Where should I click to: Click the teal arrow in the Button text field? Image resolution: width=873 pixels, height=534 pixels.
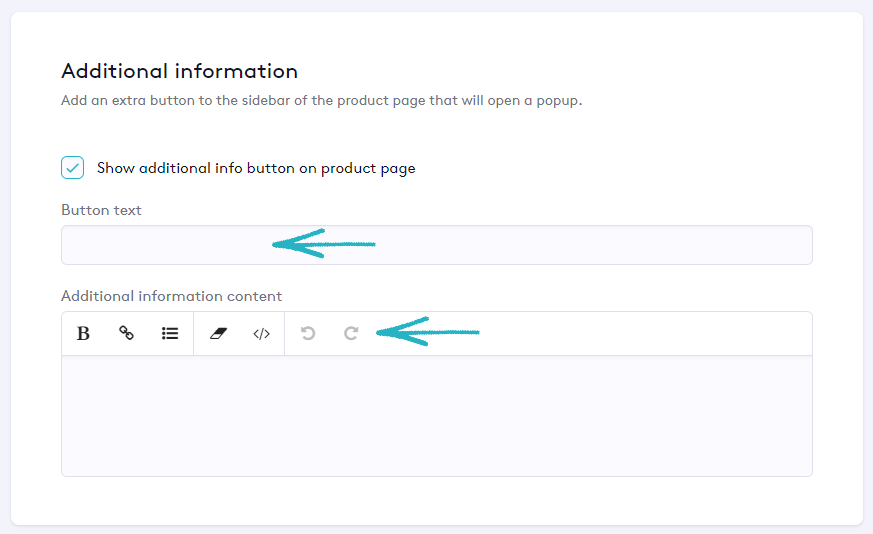(323, 244)
